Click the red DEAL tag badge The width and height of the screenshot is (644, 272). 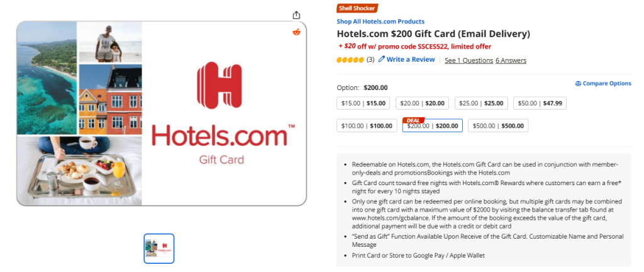coord(414,120)
